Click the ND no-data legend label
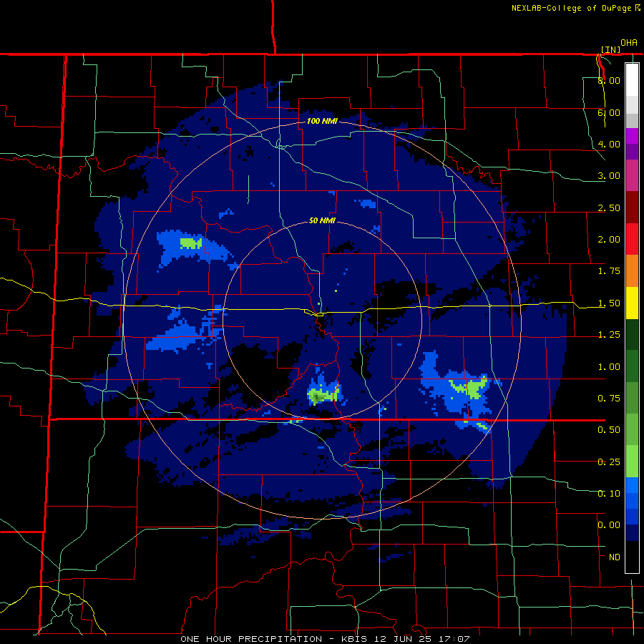Image resolution: width=644 pixels, height=644 pixels. [x=615, y=557]
